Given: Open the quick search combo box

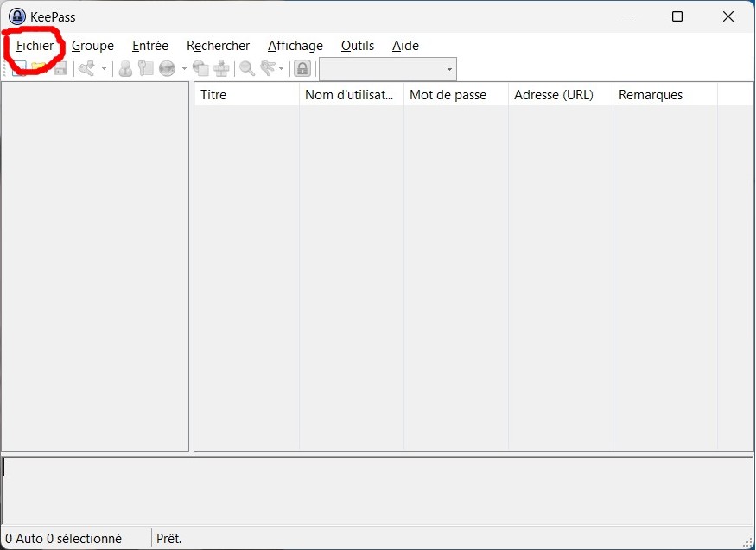Looking at the screenshot, I should 387,69.
